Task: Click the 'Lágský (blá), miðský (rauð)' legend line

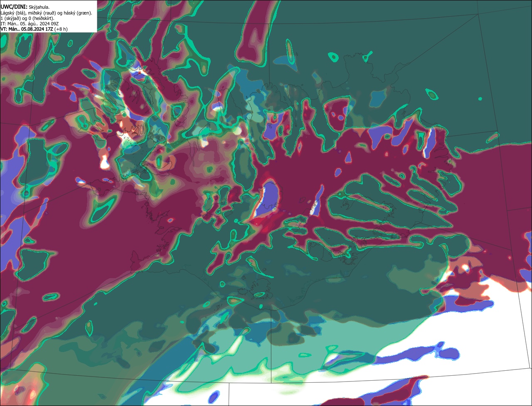Action: pos(47,12)
